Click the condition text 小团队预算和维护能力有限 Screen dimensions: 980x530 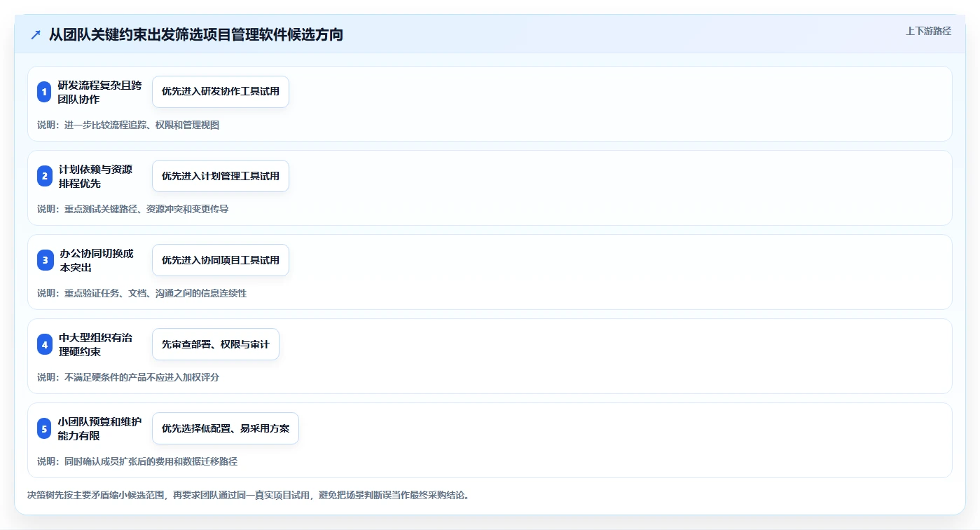pos(99,428)
